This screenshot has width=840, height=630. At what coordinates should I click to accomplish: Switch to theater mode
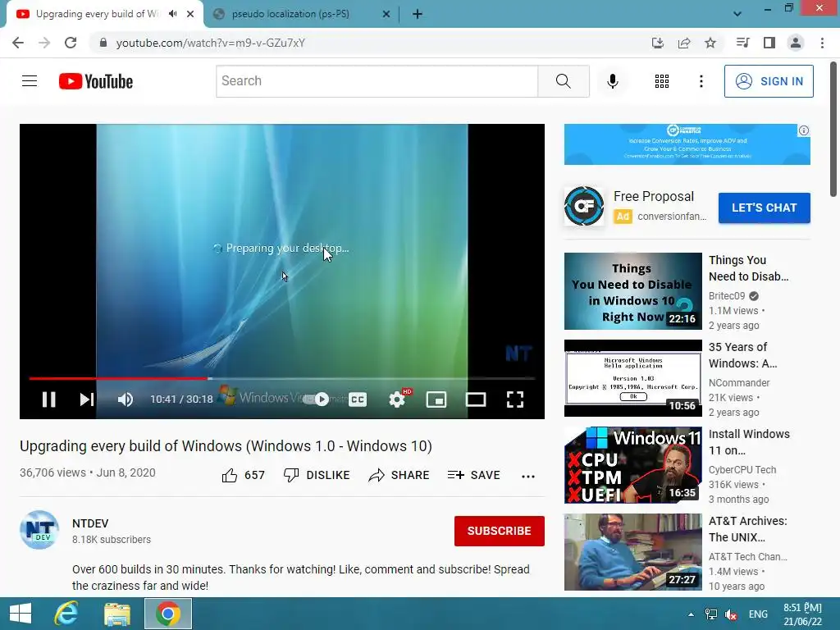point(476,399)
